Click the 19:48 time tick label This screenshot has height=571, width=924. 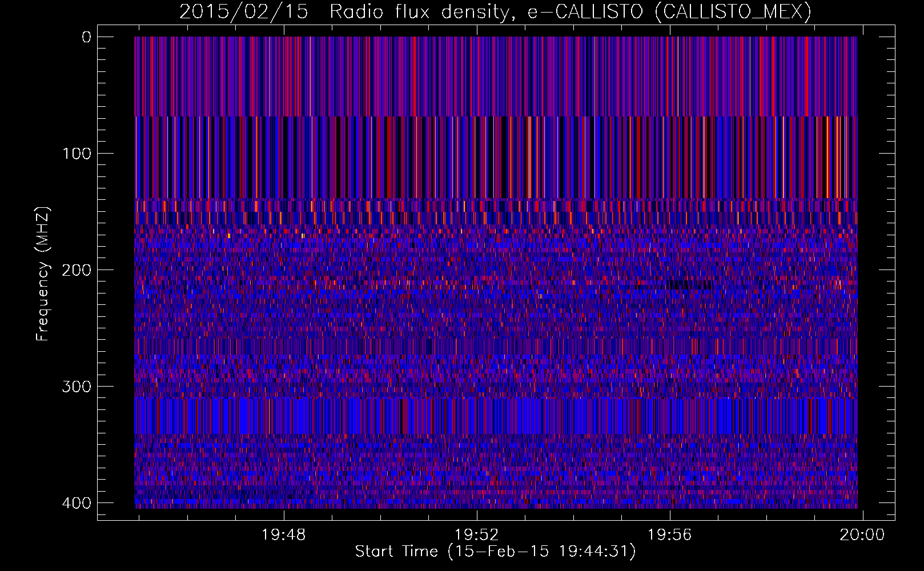click(284, 534)
